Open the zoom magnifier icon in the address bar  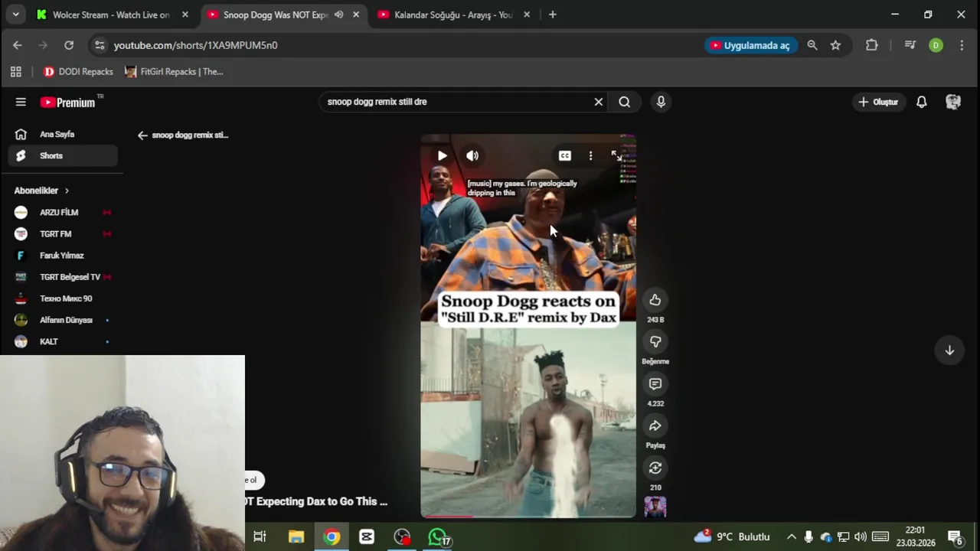tap(812, 45)
